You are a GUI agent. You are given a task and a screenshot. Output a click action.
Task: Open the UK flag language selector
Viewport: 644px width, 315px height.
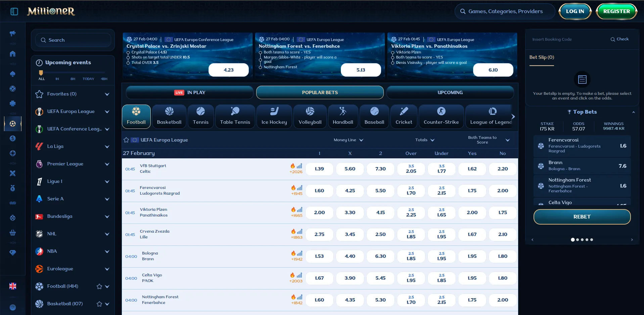12,286
